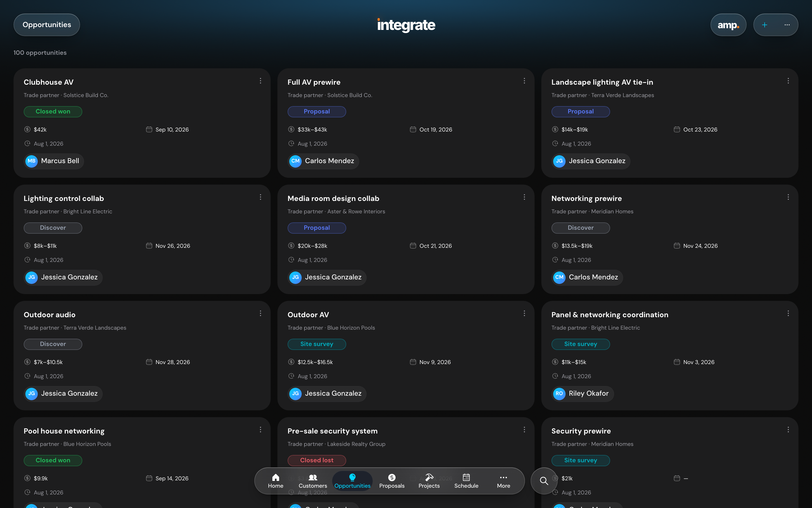
Task: Click the Sep 10, 2026 close date
Action: pos(172,130)
